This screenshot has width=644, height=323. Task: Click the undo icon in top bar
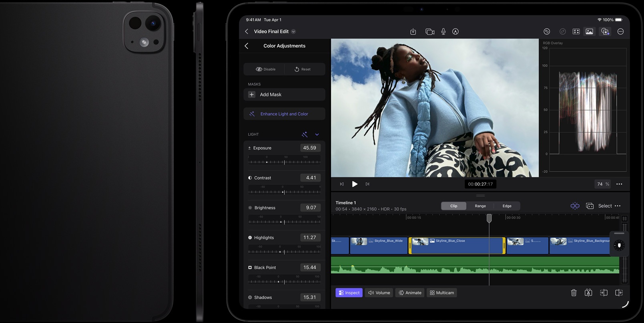point(547,32)
